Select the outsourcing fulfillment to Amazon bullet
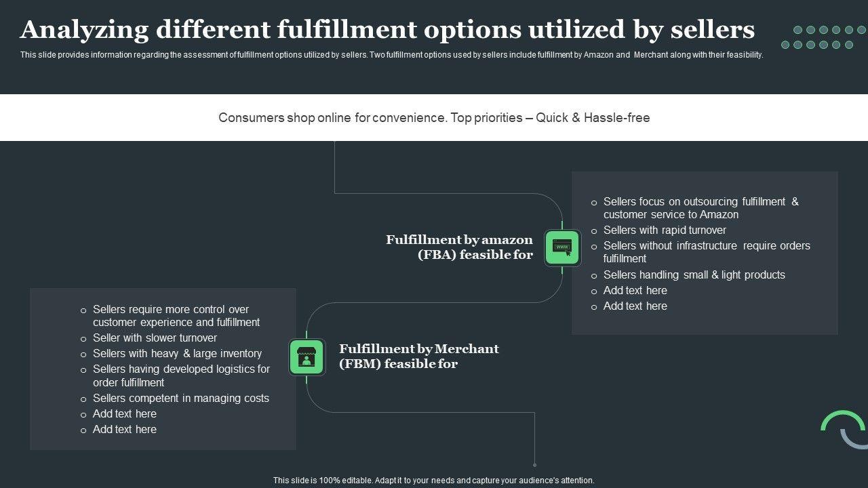Viewport: 868px width, 488px height. (701, 208)
